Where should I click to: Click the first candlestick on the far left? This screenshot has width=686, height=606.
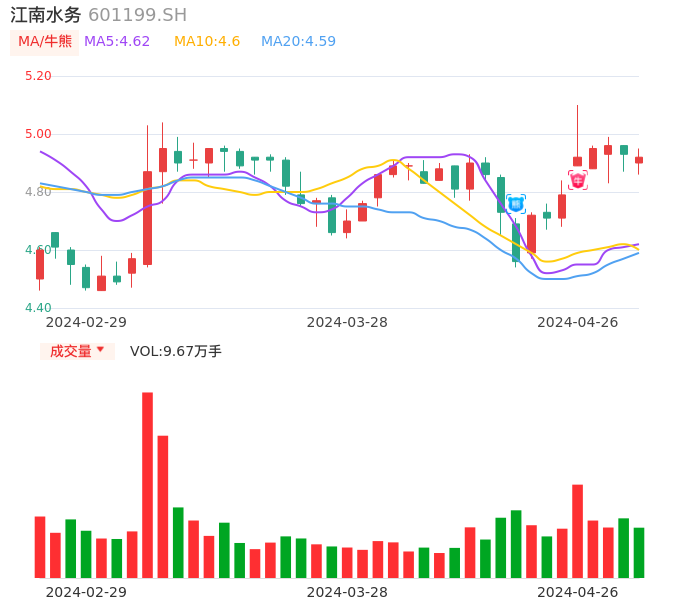pyautogui.click(x=40, y=264)
